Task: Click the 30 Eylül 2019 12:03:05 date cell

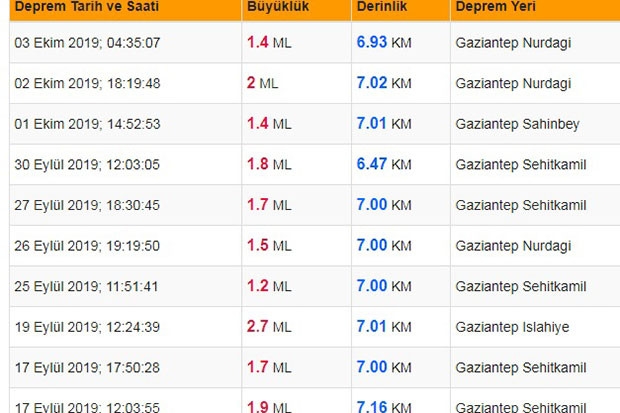Action: [x=87, y=165]
